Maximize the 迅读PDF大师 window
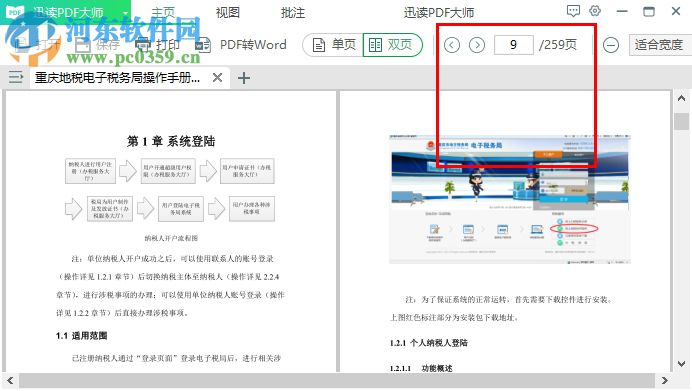692x391 pixels. [649, 11]
